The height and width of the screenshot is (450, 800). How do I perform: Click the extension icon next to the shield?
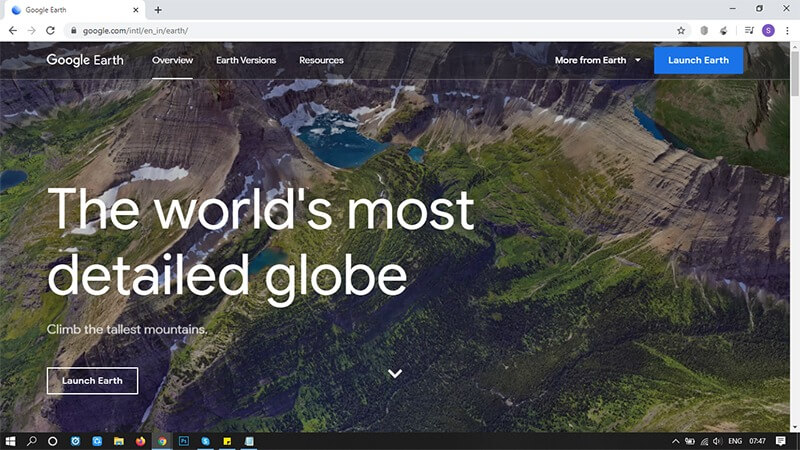pos(723,31)
